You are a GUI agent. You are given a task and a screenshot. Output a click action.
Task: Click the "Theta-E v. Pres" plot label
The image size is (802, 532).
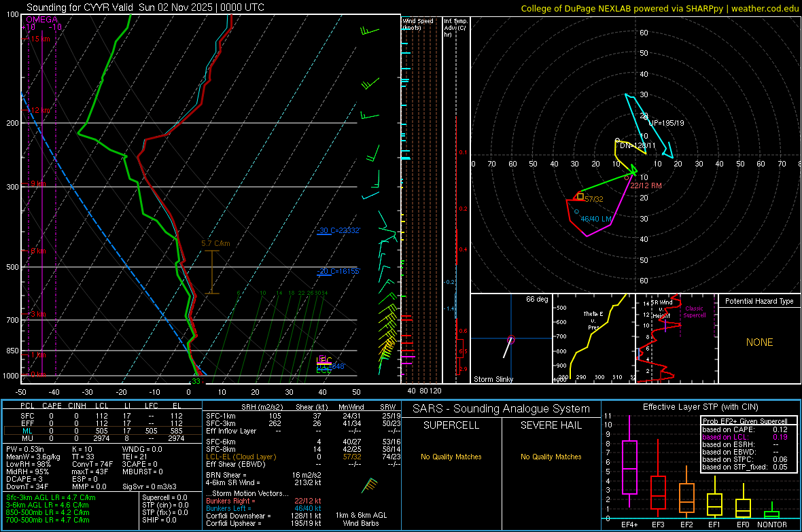(x=593, y=321)
